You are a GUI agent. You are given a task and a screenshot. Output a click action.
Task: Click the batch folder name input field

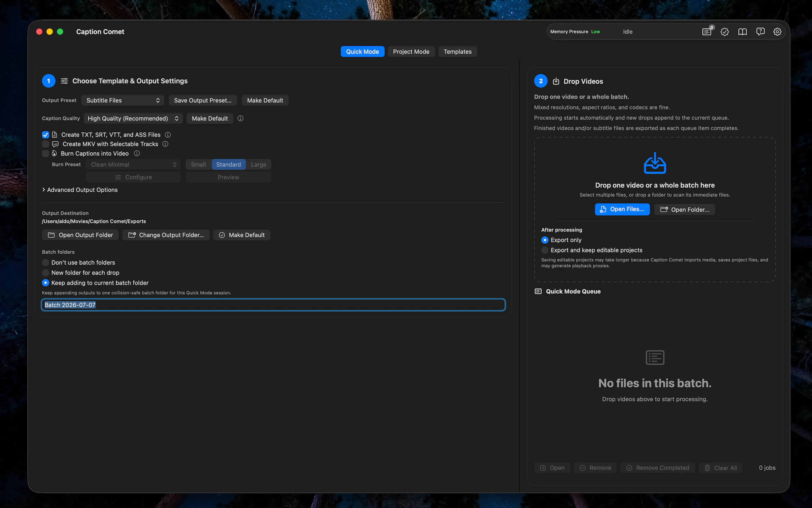(x=273, y=305)
